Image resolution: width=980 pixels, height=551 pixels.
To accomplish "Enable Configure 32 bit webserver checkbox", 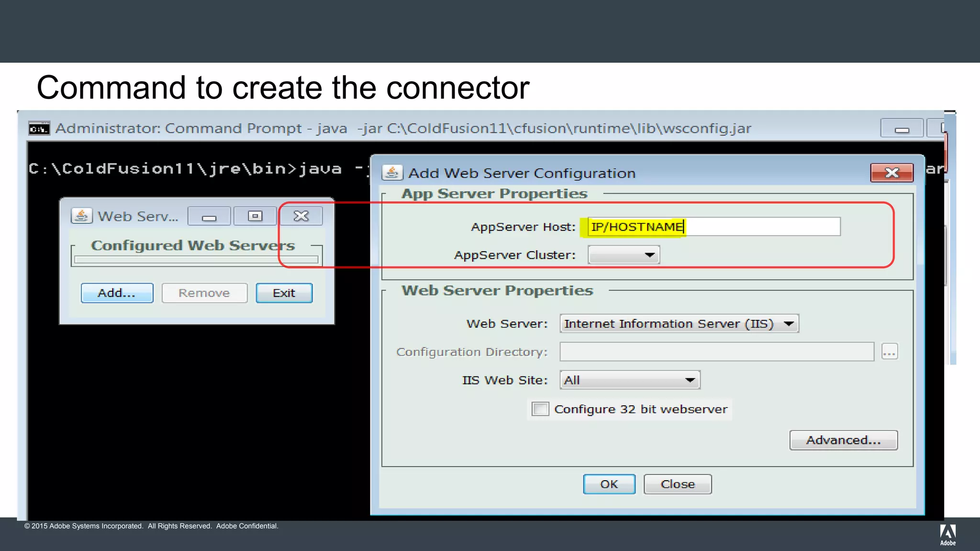I will click(540, 409).
